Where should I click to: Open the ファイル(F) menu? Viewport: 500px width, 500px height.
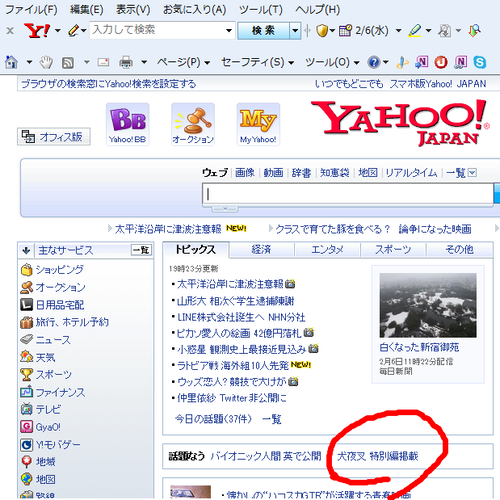pyautogui.click(x=31, y=10)
